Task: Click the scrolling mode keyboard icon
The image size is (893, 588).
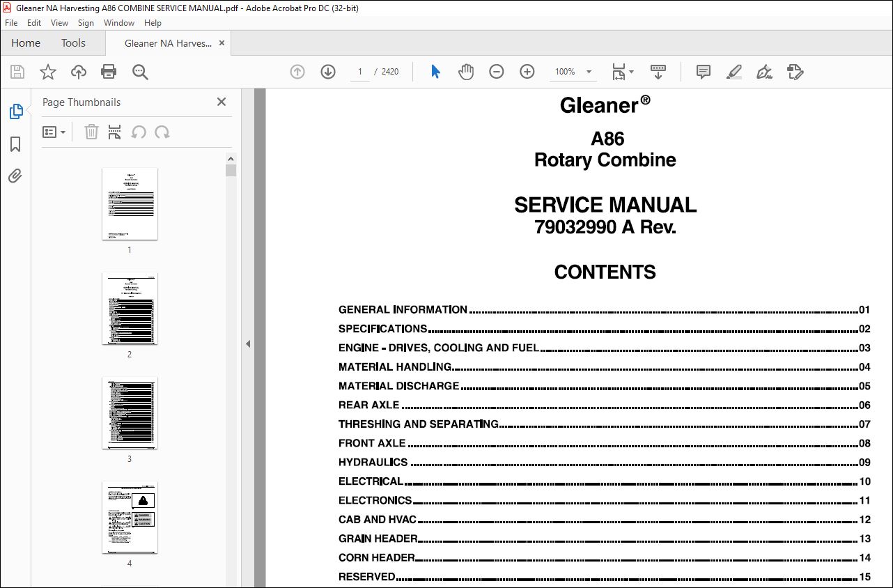Action: point(658,72)
